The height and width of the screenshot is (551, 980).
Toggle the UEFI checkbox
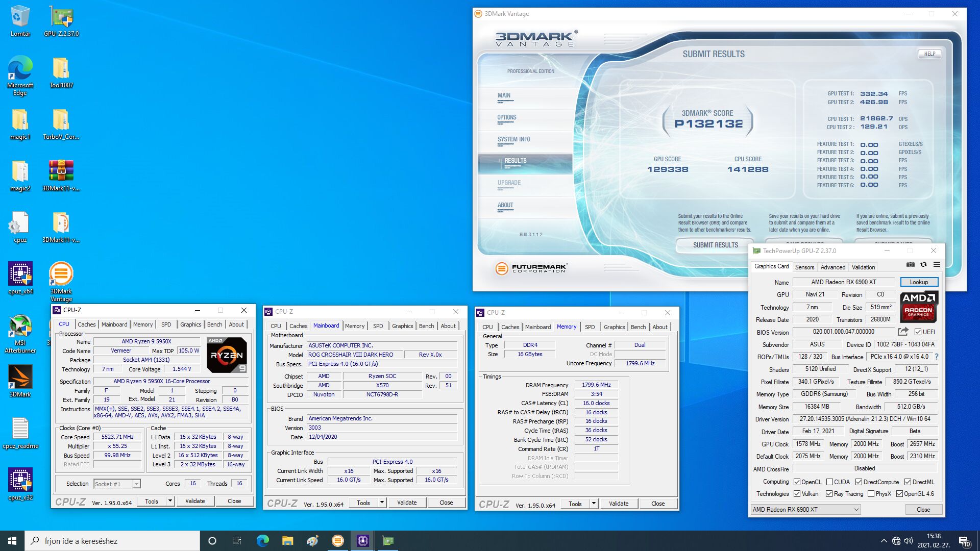click(918, 332)
